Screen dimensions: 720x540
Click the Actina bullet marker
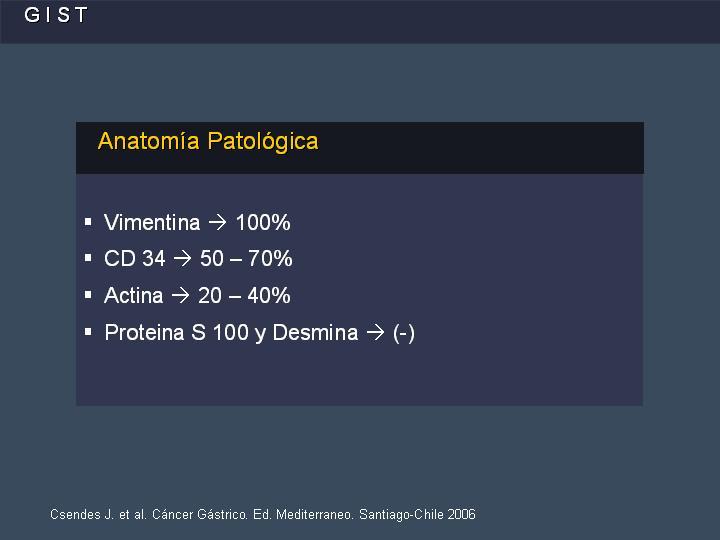(x=88, y=295)
